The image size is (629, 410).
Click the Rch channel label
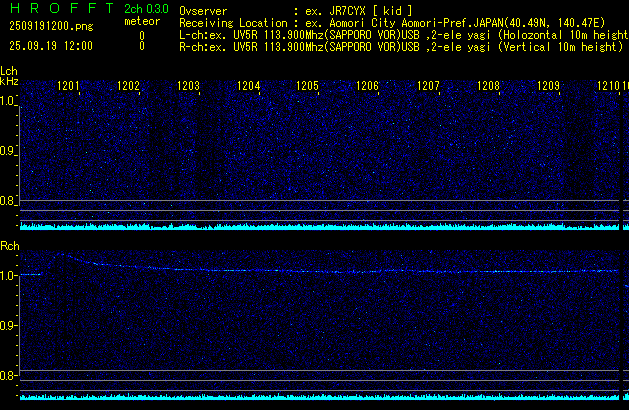[9, 245]
